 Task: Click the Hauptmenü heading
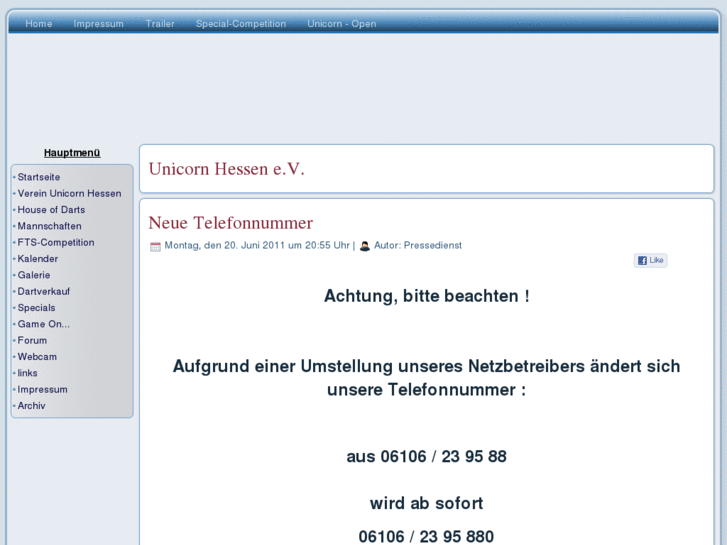click(72, 153)
